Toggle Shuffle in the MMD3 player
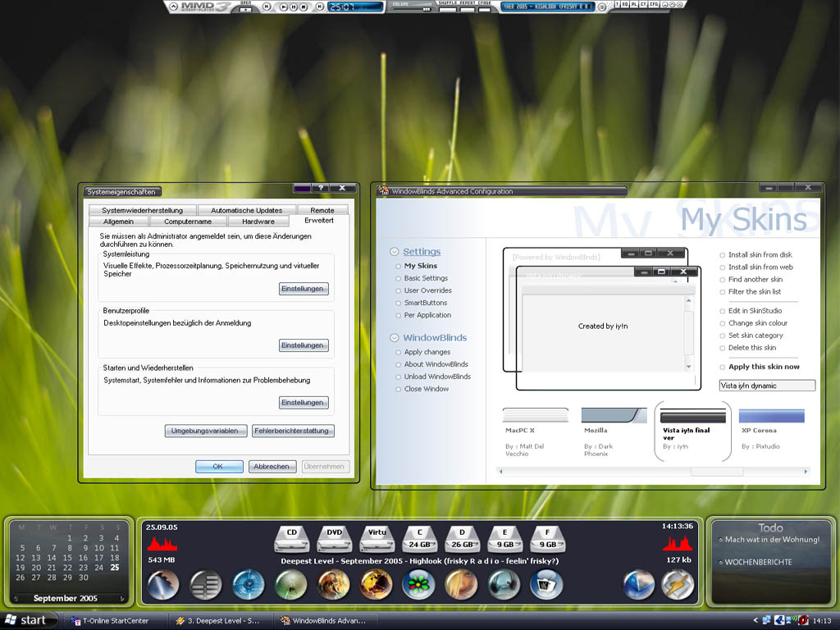Screen dimensions: 840x630 tap(447, 9)
